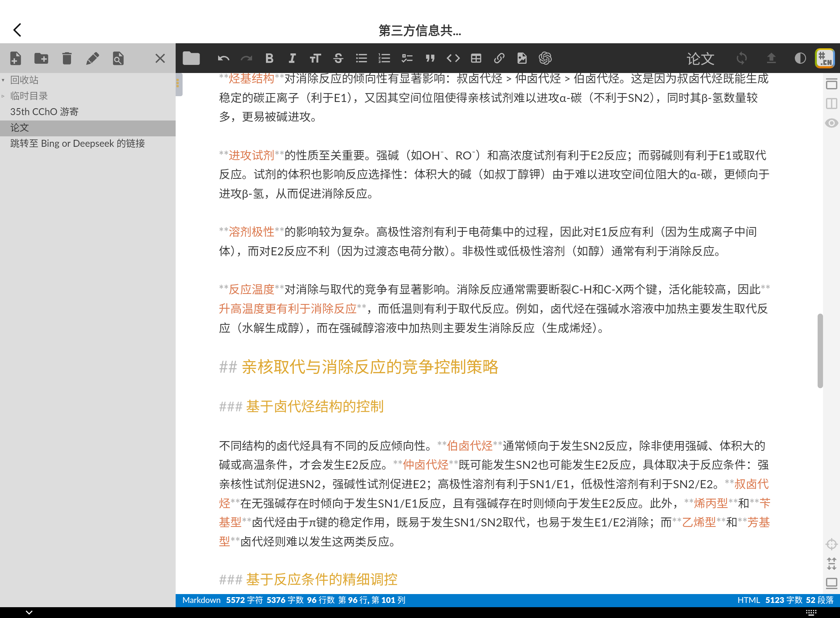Click the 基于反应条件的精细调控 subheading
This screenshot has height=618, width=840.
[322, 579]
